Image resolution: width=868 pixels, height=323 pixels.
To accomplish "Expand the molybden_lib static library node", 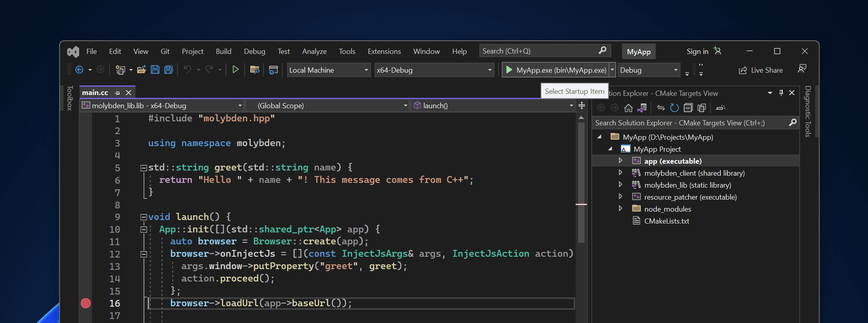I will (621, 184).
